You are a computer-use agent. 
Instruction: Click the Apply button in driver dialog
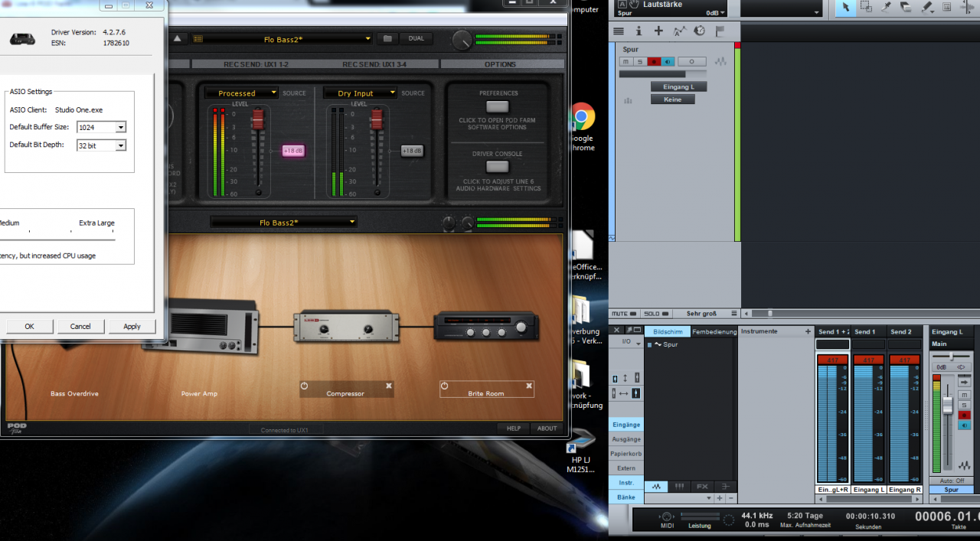(x=132, y=326)
